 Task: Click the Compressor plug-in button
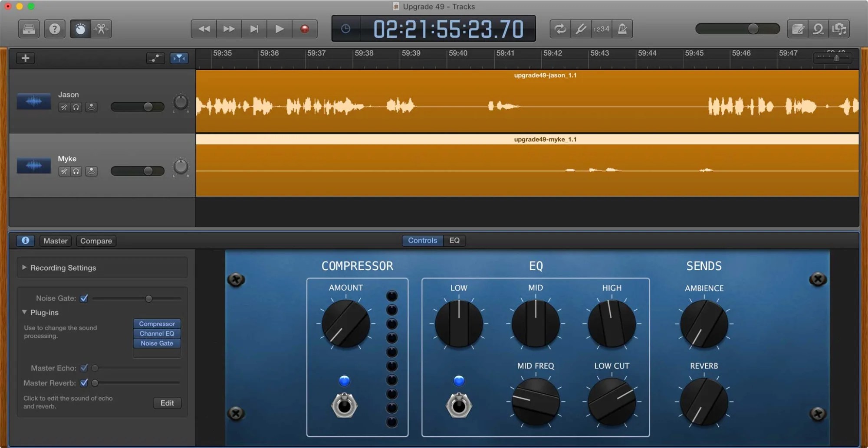pyautogui.click(x=157, y=324)
